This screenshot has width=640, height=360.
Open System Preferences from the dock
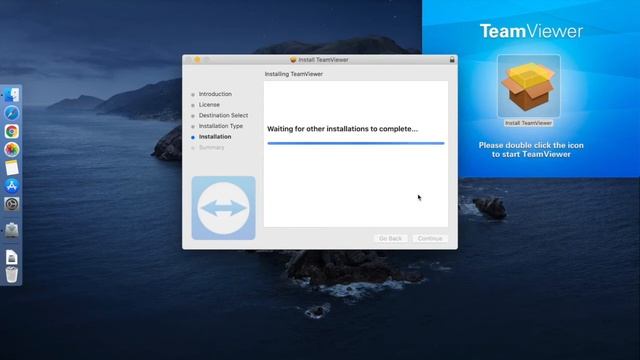[12, 204]
